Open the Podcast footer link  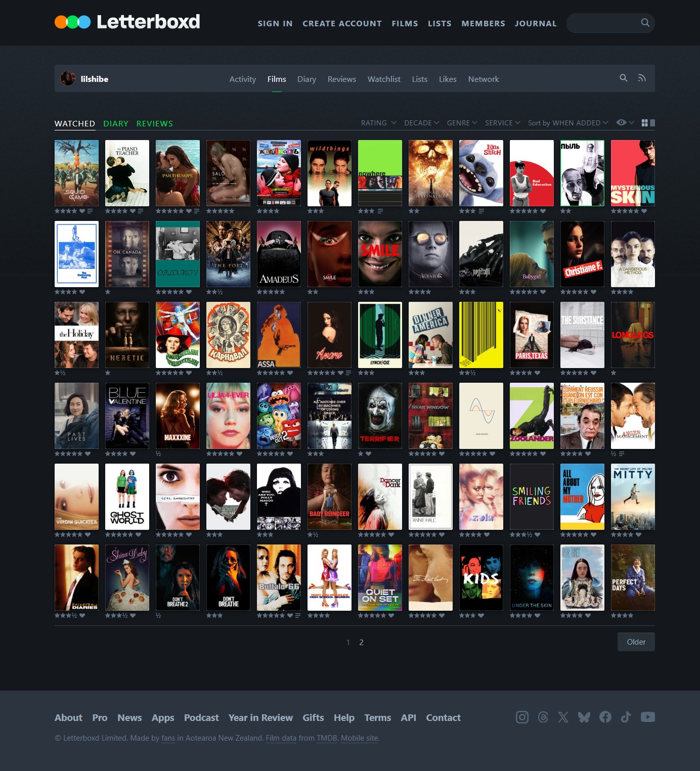click(x=201, y=717)
